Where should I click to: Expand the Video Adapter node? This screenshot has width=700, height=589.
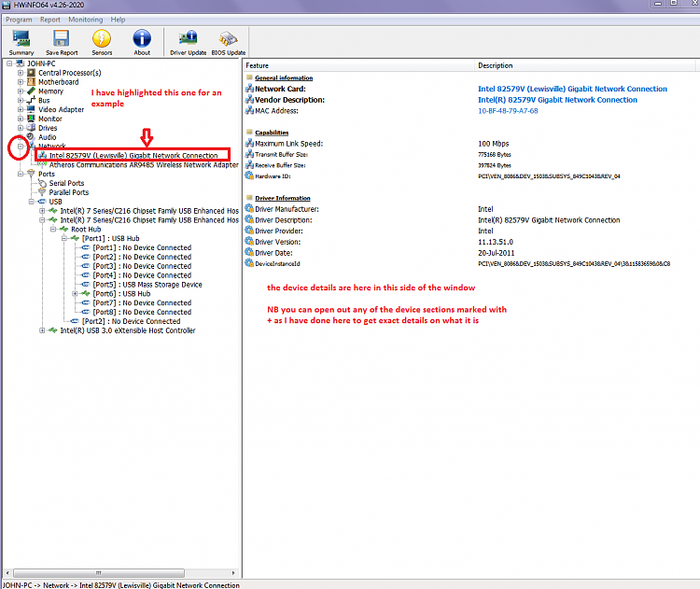point(21,109)
